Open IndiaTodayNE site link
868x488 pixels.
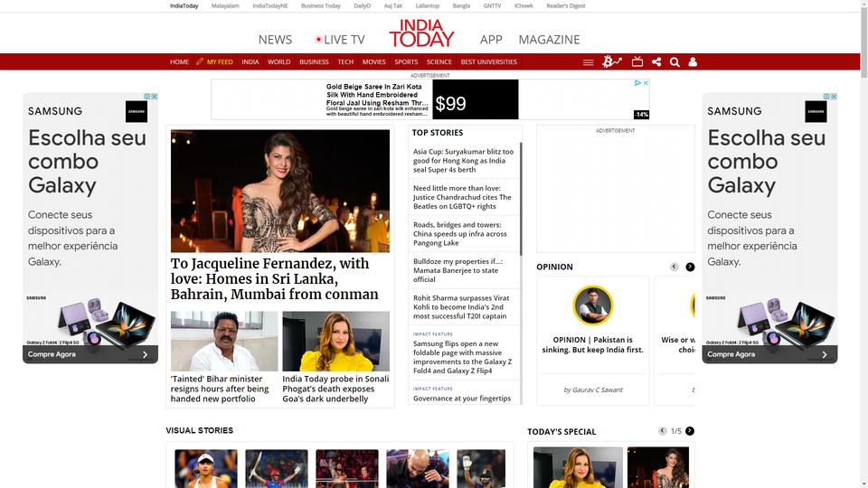tap(270, 5)
